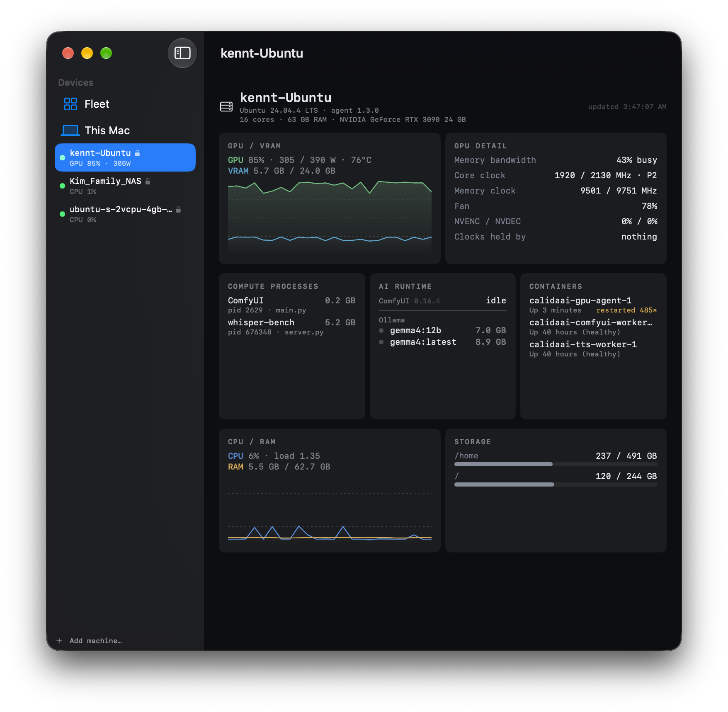Click the server icon beside kennt-Ubuntu header
Viewport: 728px width, 712px height.
226,107
